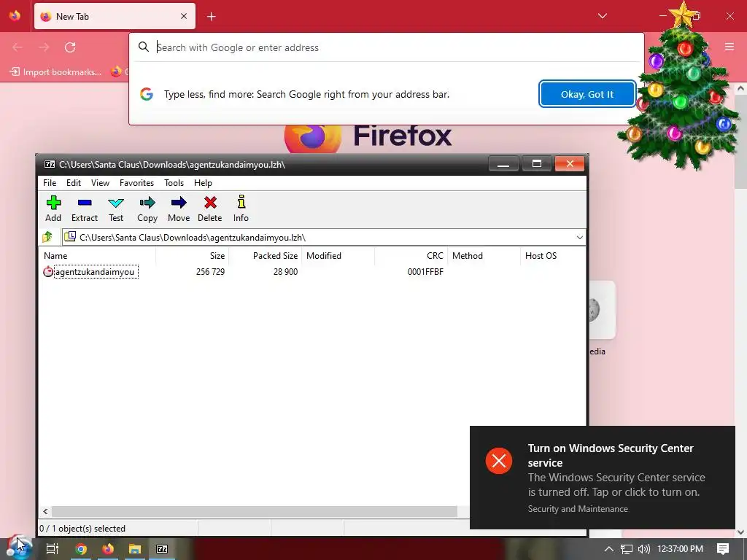
Task: Go up one folder level in 7-Zip
Action: point(47,237)
